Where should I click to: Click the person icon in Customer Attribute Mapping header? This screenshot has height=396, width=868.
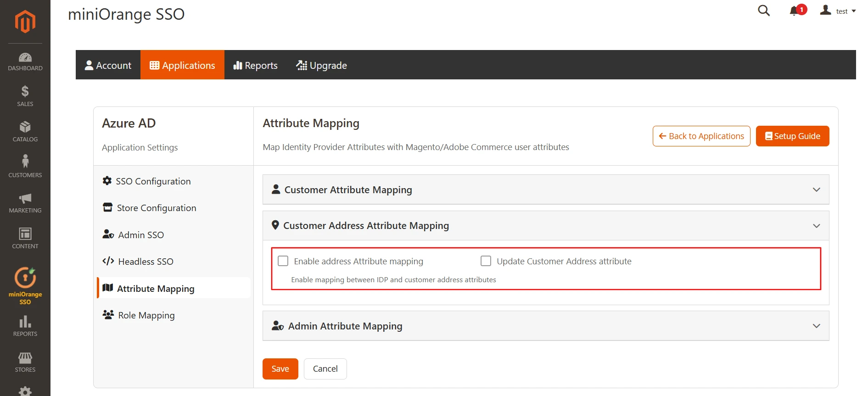(276, 189)
